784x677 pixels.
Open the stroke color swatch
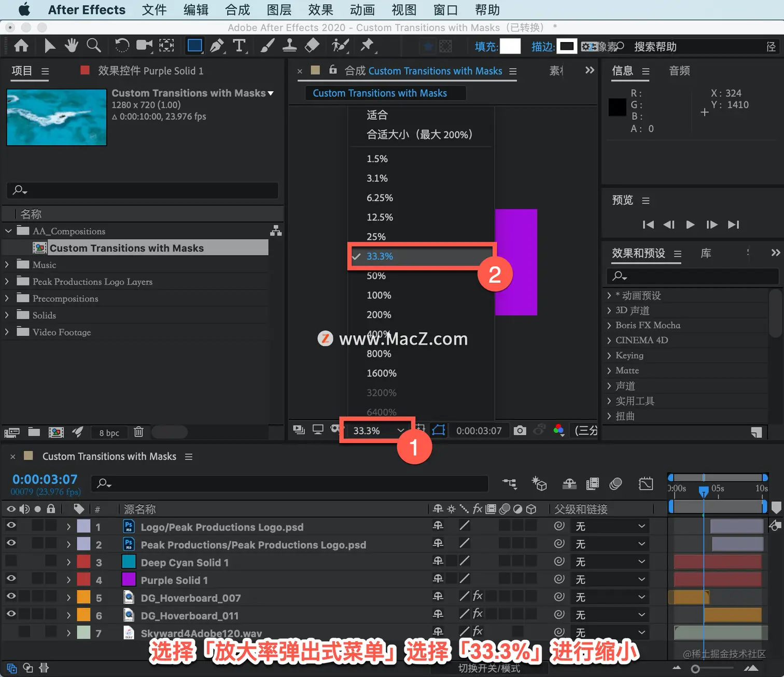[x=566, y=46]
